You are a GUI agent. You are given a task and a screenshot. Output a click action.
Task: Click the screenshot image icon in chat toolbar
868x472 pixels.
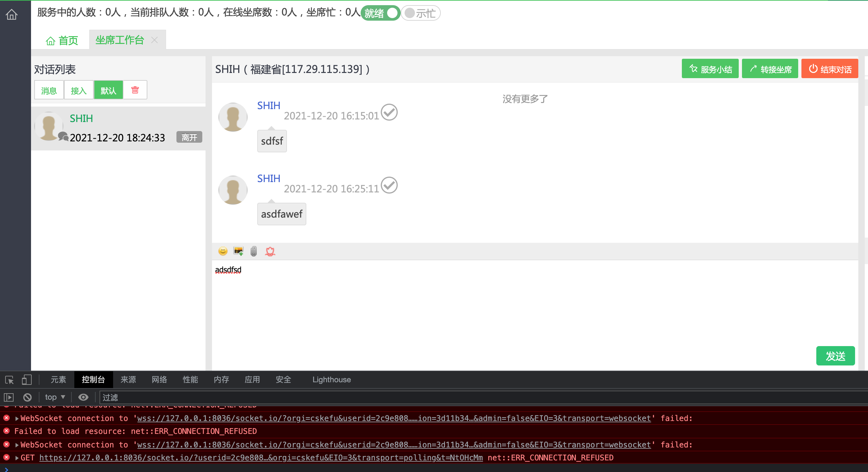click(x=238, y=251)
